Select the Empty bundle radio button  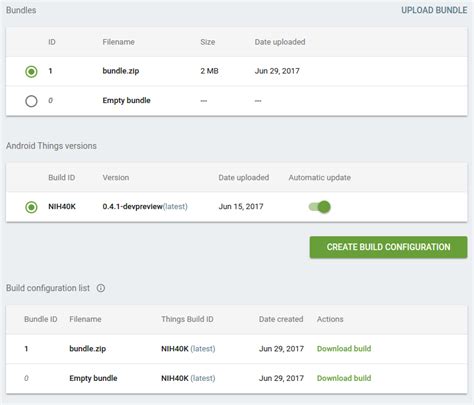(31, 101)
